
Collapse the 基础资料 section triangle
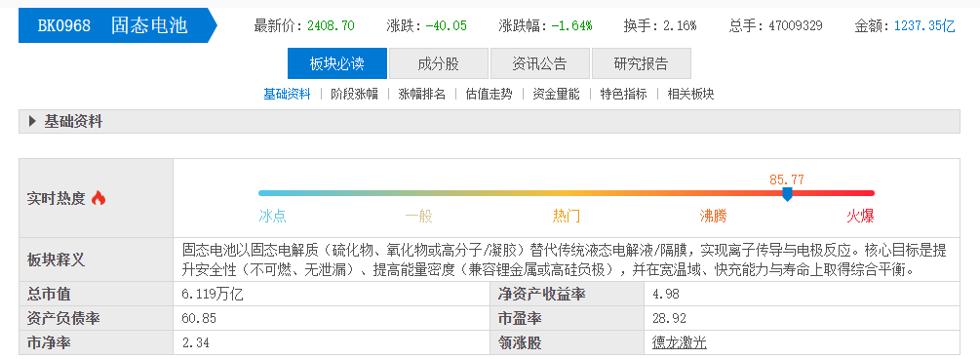(32, 121)
